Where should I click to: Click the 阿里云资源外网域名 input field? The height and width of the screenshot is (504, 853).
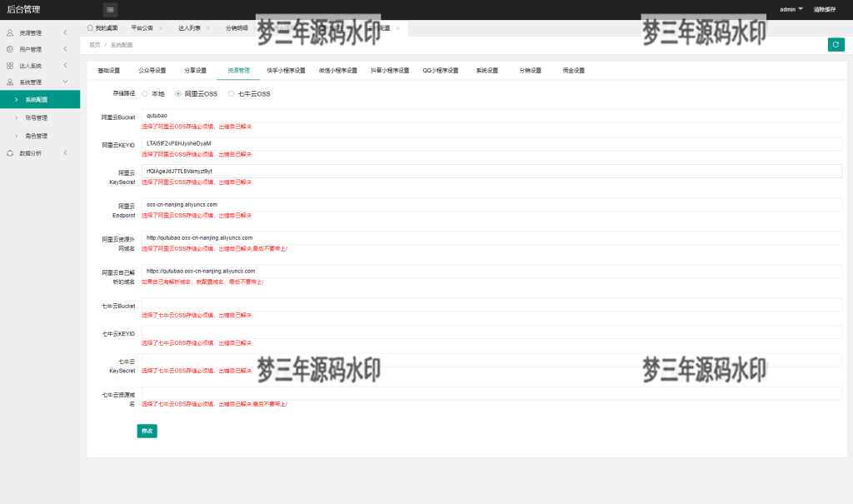491,238
